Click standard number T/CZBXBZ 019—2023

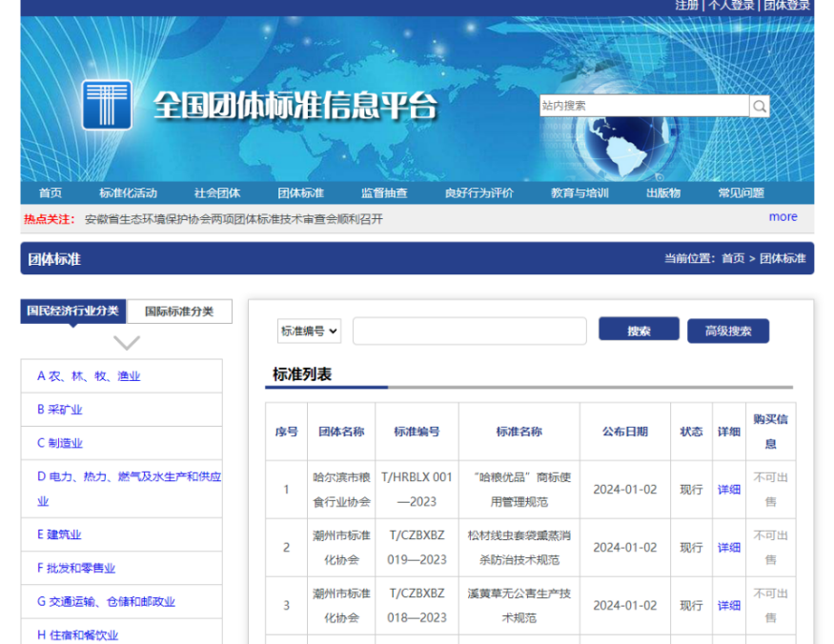point(417,547)
